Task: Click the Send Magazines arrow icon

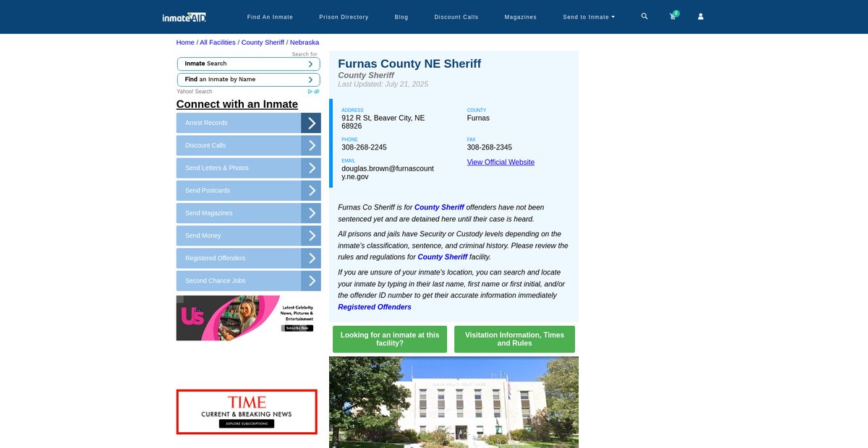Action: pyautogui.click(x=311, y=213)
